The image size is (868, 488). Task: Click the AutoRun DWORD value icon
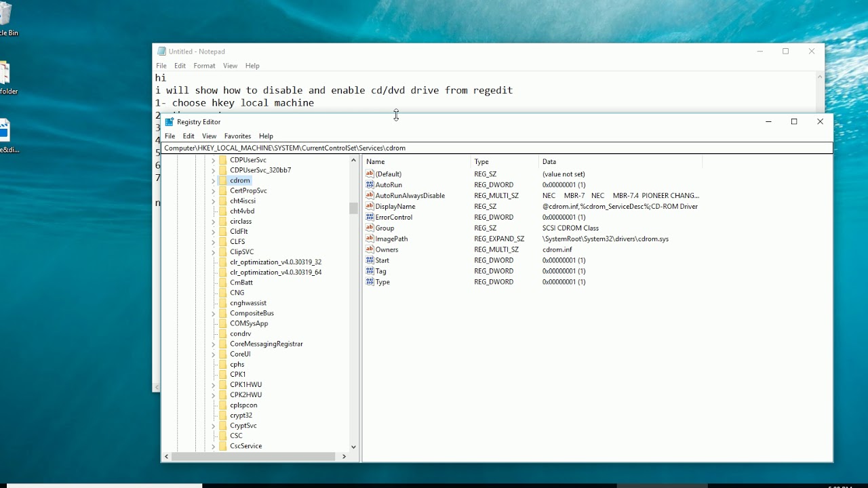[x=370, y=184]
